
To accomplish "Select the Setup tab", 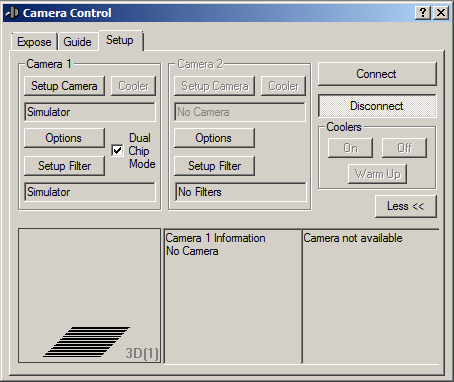I will click(120, 41).
